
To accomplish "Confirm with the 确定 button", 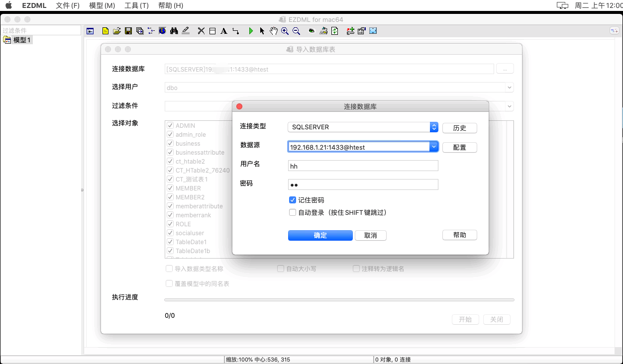I will (x=320, y=236).
